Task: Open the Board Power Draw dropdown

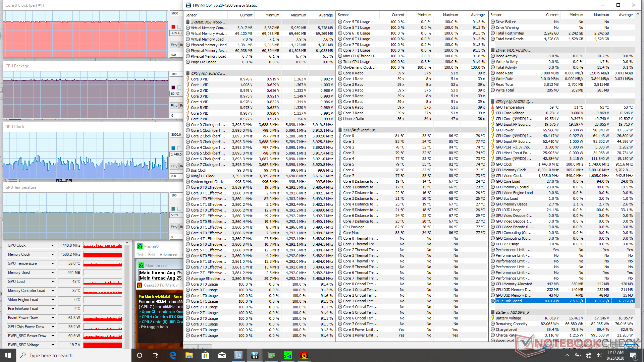Action: 53,318
